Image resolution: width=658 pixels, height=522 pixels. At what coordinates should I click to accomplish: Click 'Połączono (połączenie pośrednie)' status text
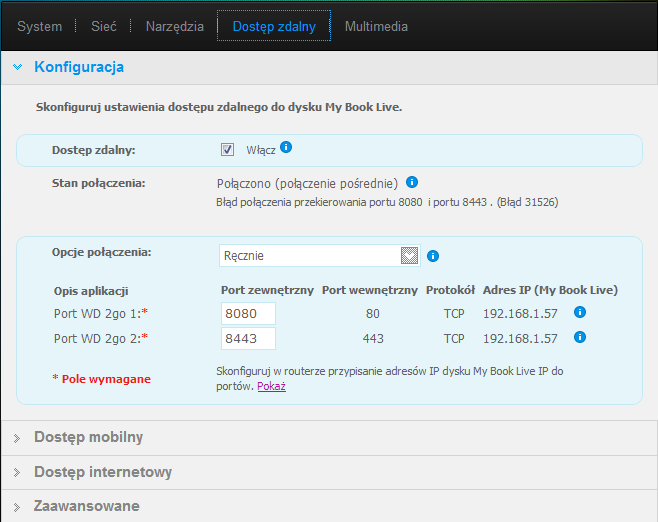click(307, 183)
